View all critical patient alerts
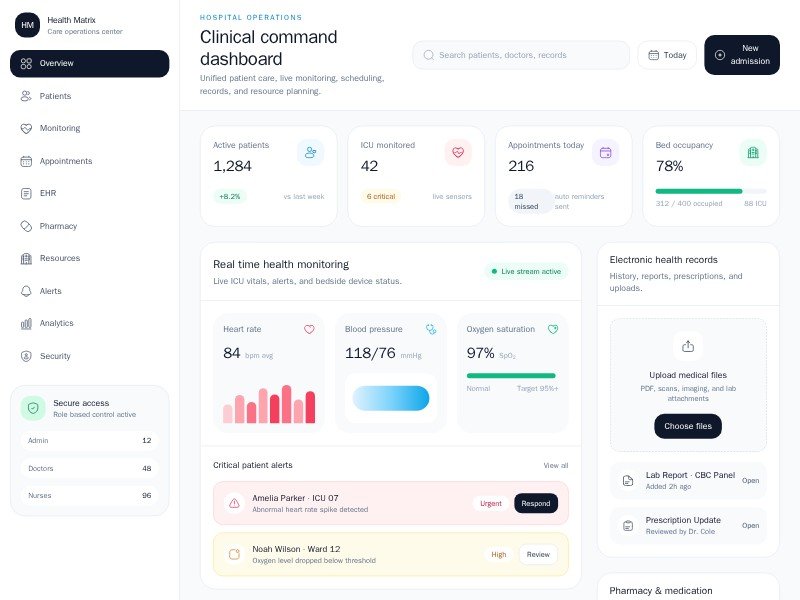This screenshot has width=800, height=600. tap(556, 465)
